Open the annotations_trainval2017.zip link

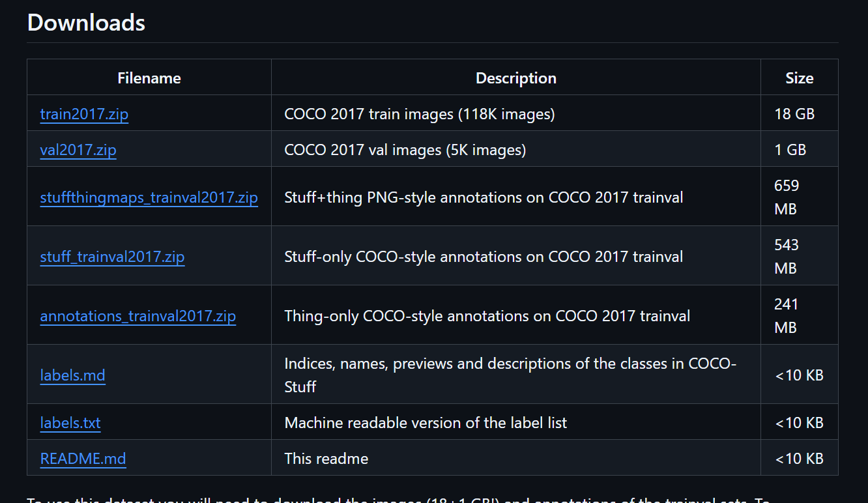[x=138, y=316]
